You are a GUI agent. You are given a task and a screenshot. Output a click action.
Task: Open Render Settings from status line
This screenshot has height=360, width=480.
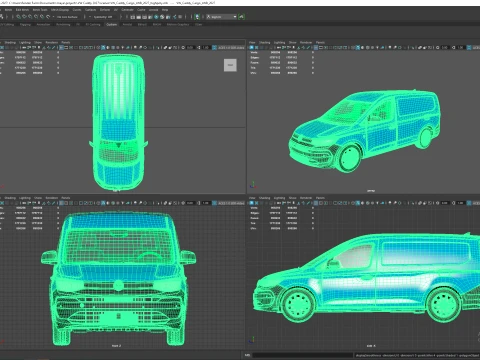click(x=150, y=17)
